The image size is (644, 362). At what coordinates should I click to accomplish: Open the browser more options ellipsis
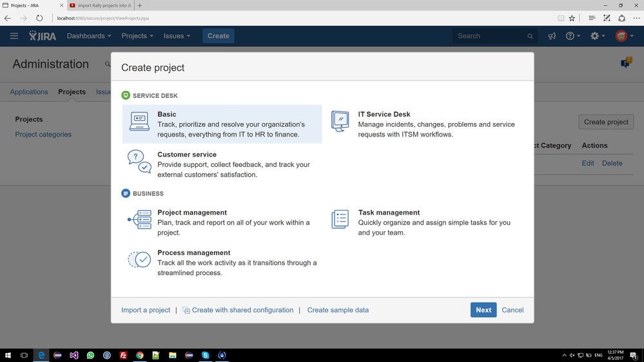tap(636, 18)
